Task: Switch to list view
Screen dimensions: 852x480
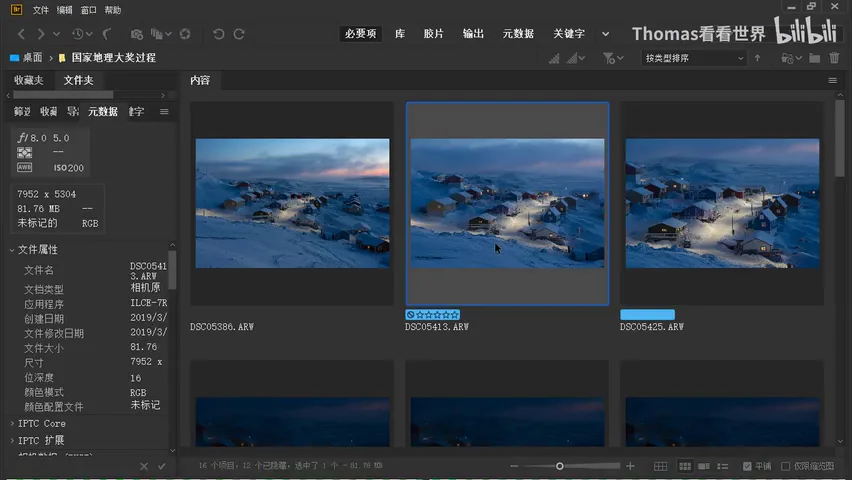Action: click(x=723, y=466)
